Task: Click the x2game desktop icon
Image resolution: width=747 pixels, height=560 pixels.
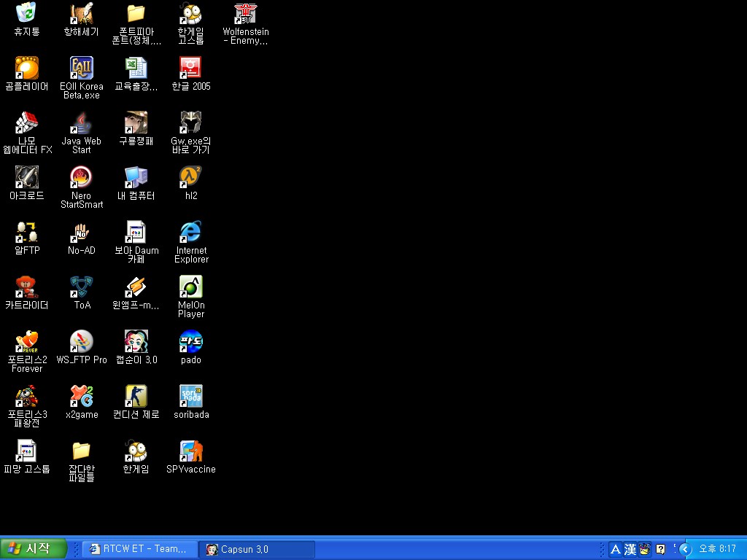Action: (x=81, y=396)
